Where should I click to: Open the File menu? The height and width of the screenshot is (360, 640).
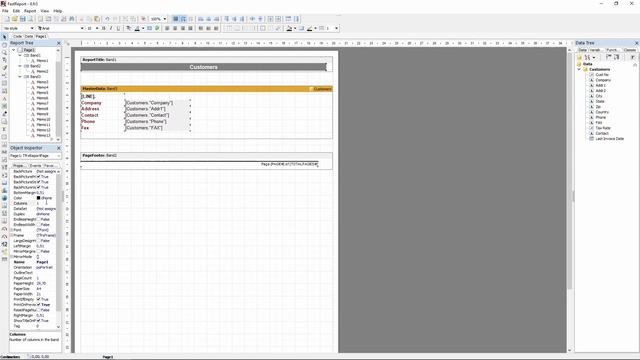(x=5, y=11)
